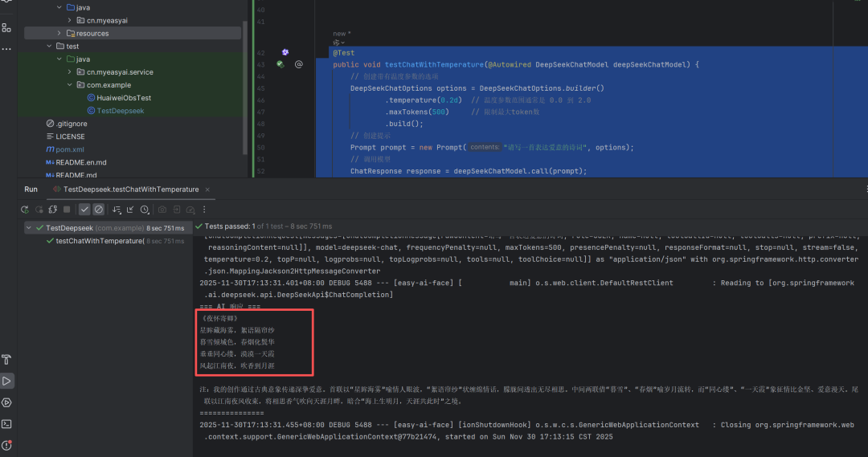
Task: Expand the cn.myeasyai.service package
Action: pos(70,72)
